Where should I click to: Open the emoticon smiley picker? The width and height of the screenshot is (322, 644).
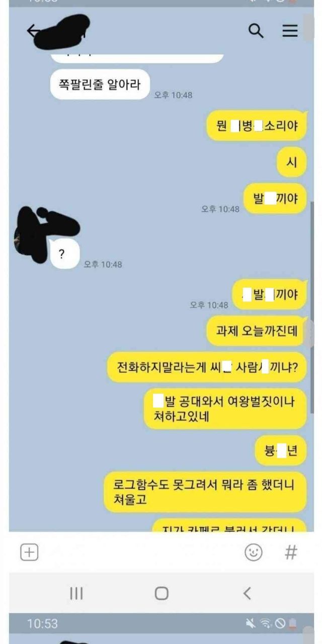pyautogui.click(x=254, y=552)
